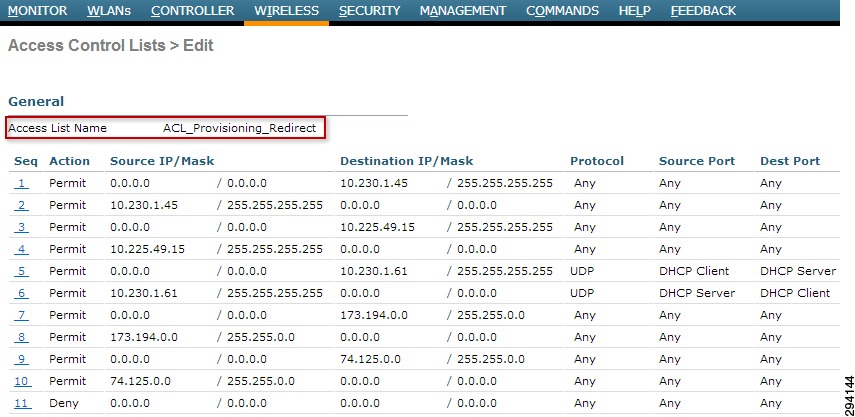
Task: Open sequence 9 for 74.125.0.0 destination
Action: click(21, 359)
